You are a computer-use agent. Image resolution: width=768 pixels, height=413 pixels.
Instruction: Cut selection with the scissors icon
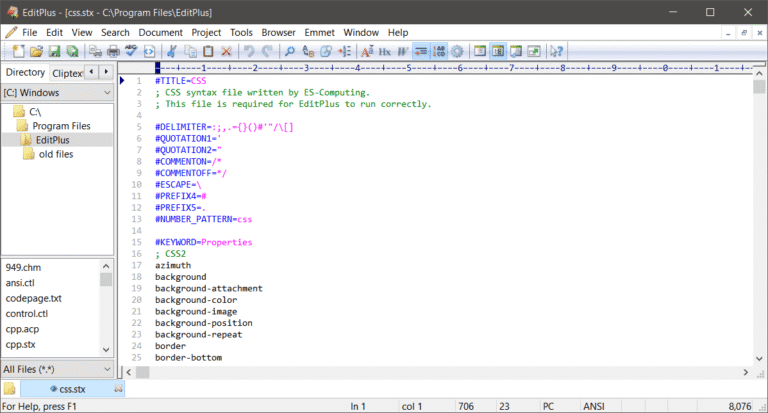tap(172, 51)
